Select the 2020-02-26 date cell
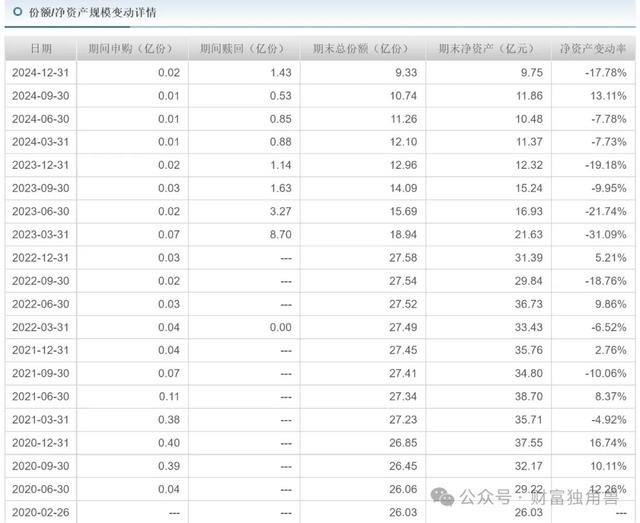The image size is (640, 523). tap(40, 512)
